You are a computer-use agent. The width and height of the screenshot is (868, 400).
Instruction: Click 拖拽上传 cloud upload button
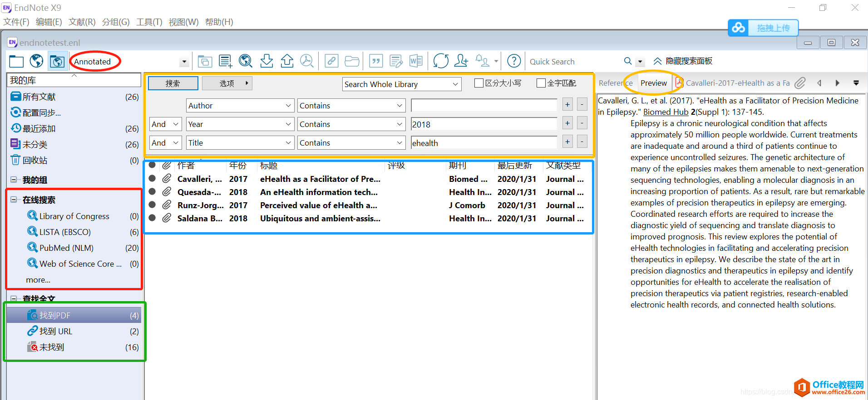point(763,28)
